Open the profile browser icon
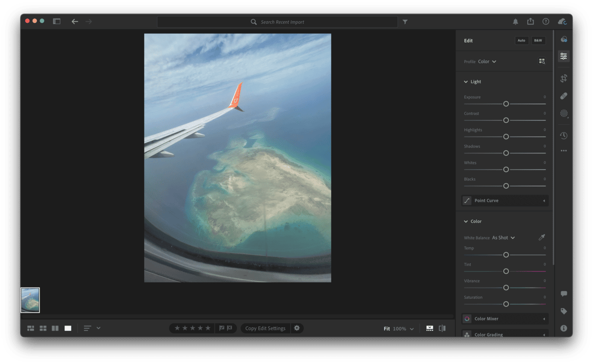Viewport: 593px width, 364px height. tap(542, 61)
